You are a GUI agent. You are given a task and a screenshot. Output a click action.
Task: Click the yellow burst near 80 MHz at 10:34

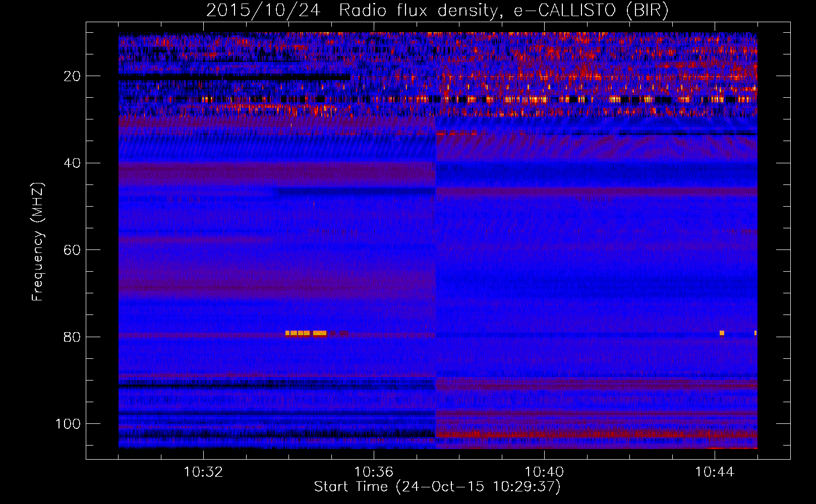[x=306, y=333]
